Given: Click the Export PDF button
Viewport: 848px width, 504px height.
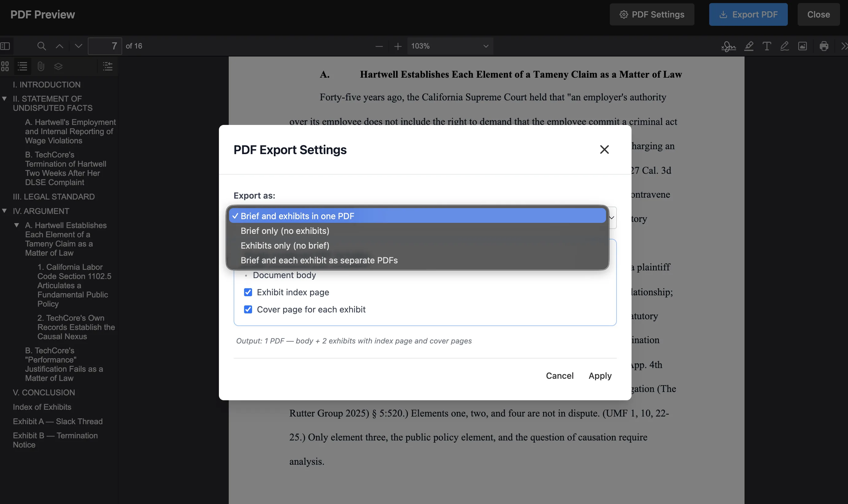Looking at the screenshot, I should pos(748,14).
